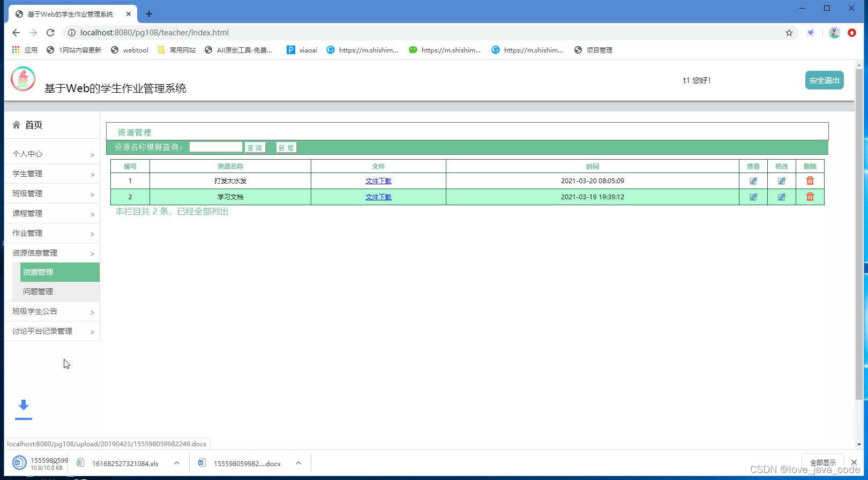The height and width of the screenshot is (480, 868).
Task: Go to 首页 home
Action: tap(27, 125)
